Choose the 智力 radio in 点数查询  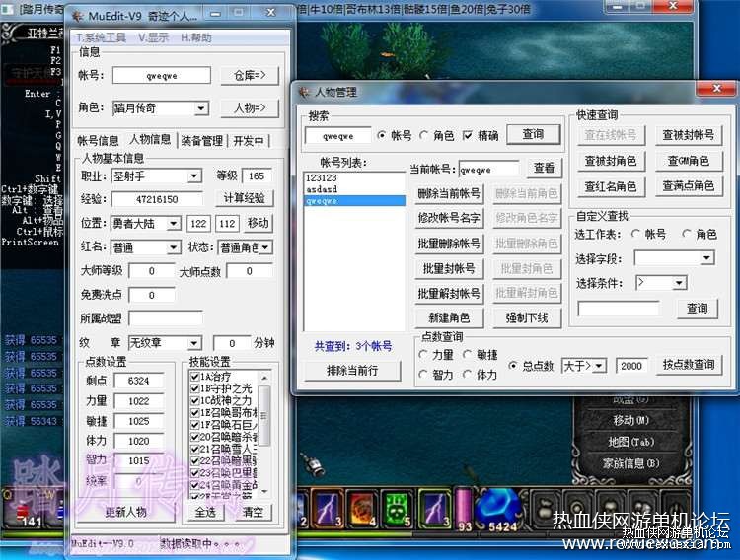[x=423, y=375]
